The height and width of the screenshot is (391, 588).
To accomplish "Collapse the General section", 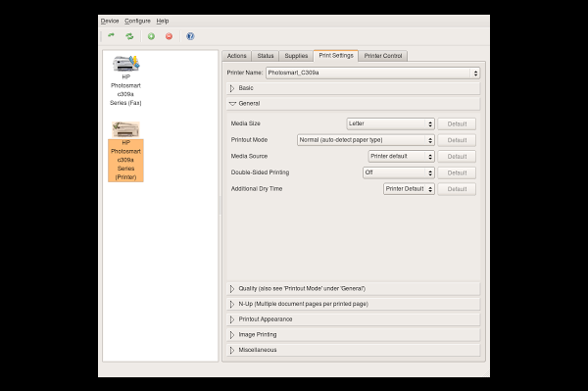I will (x=353, y=104).
